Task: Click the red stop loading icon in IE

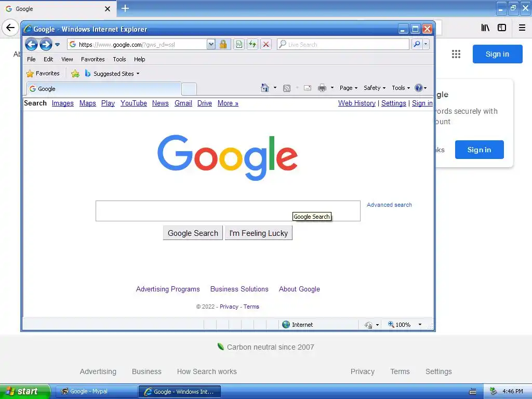Action: (266, 44)
